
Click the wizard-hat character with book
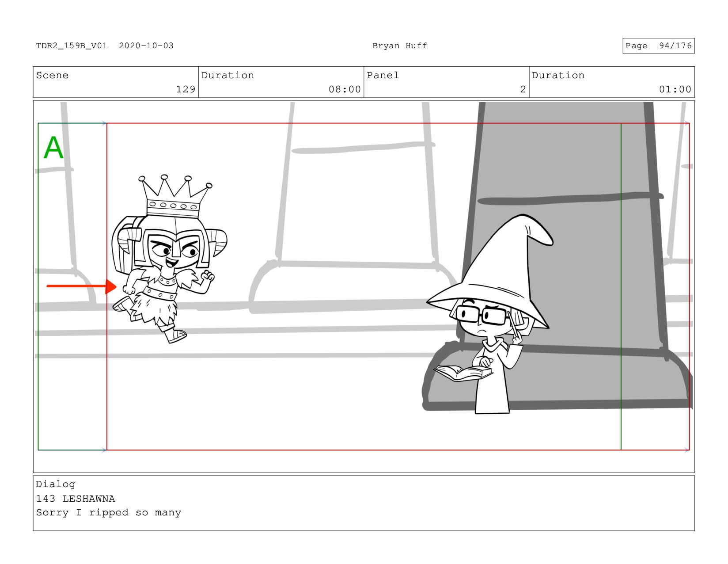(x=490, y=314)
